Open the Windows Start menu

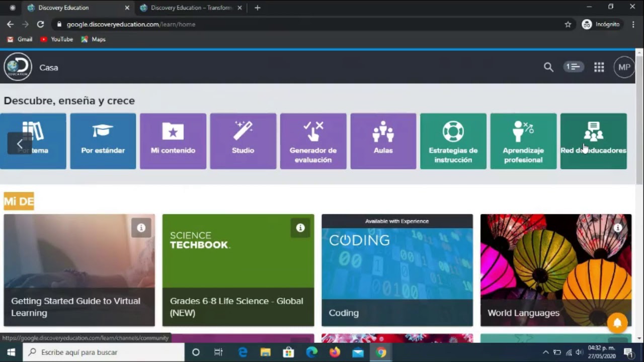pos(11,352)
